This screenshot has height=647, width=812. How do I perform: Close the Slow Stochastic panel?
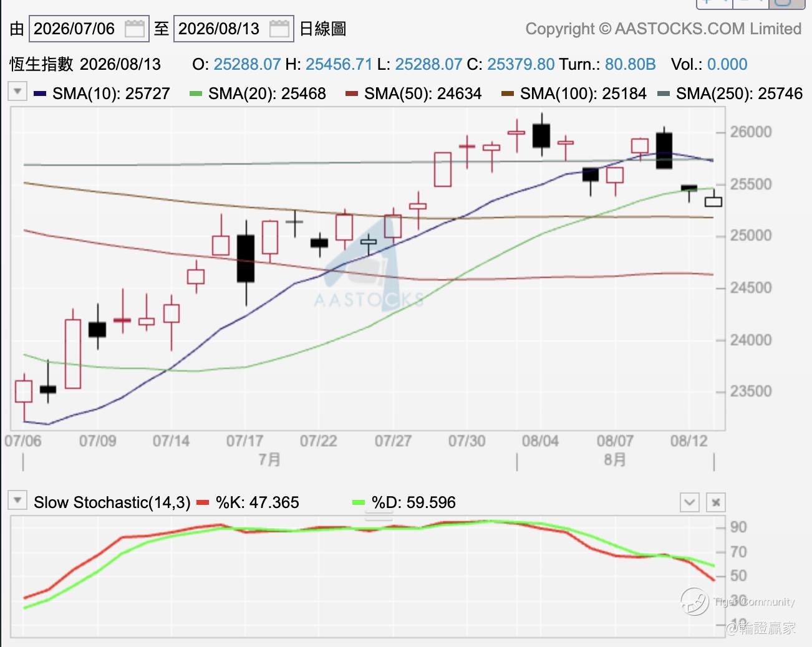point(716,502)
